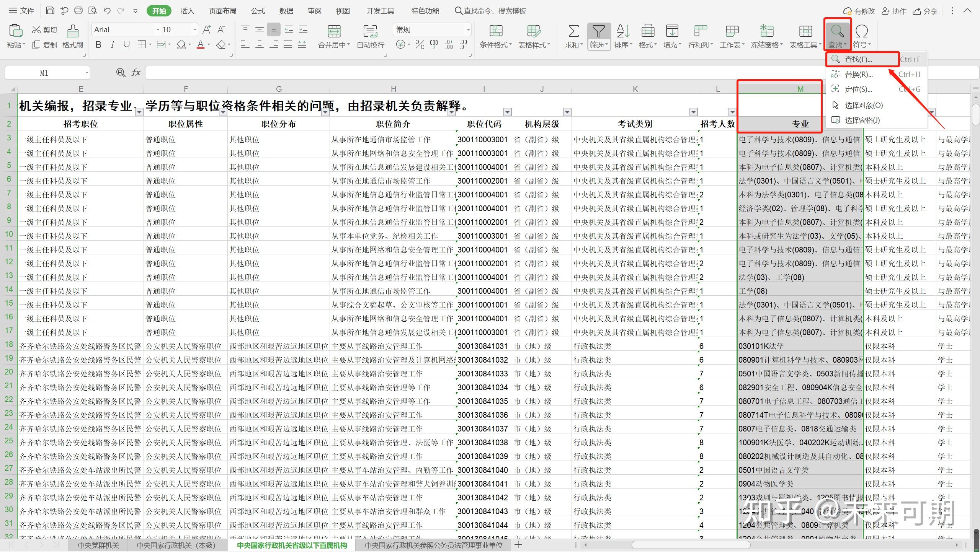980x552 pixels.
Task: Open the Symbol (符号) menu
Action: pyautogui.click(x=862, y=37)
